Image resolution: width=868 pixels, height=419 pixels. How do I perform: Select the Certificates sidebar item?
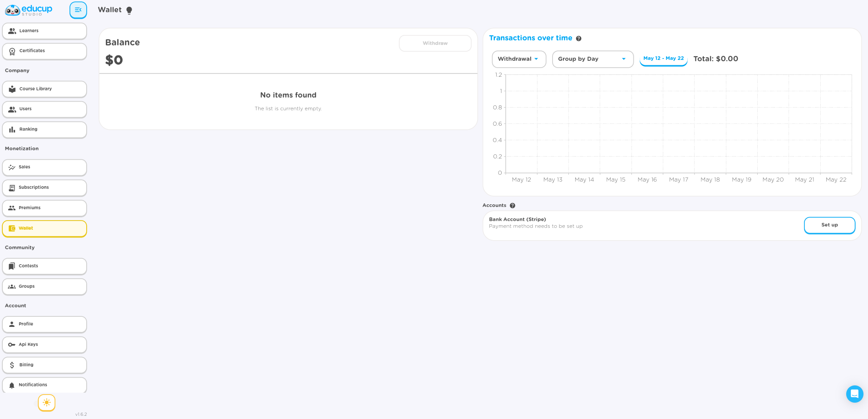click(44, 51)
